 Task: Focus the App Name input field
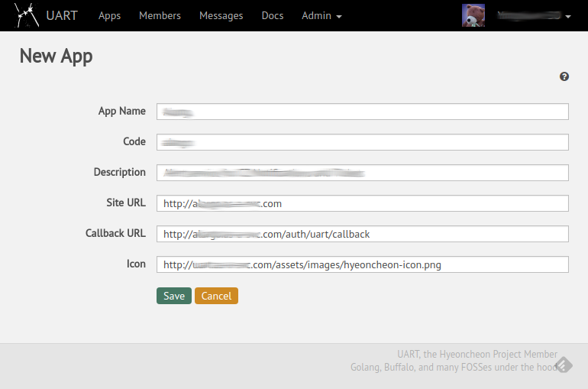[x=363, y=112]
